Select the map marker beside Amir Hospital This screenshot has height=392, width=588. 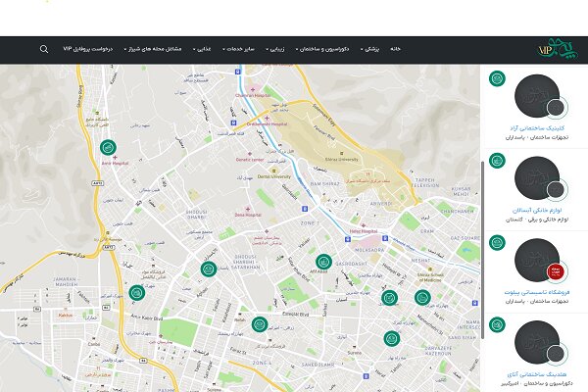click(x=108, y=147)
